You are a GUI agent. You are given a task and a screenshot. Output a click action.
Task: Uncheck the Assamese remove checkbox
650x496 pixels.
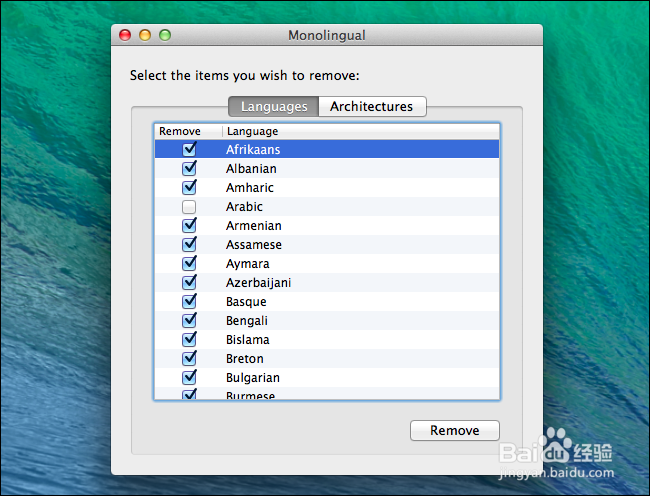(x=189, y=245)
